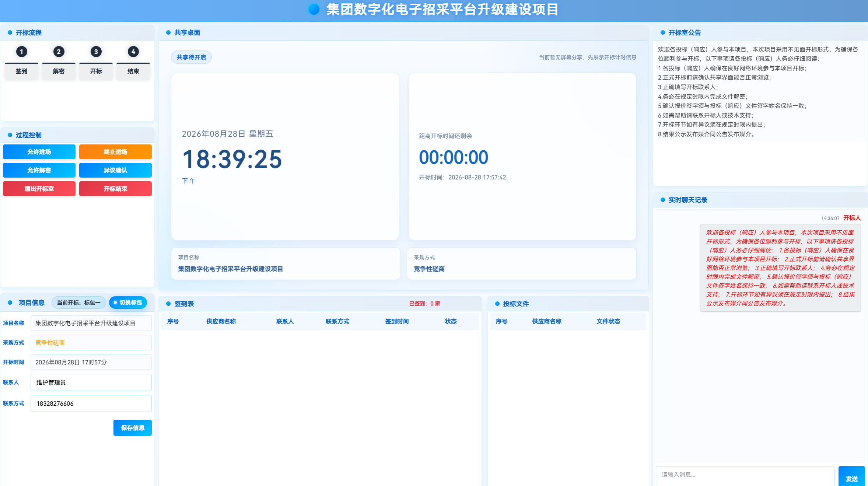Click the 允许进场 button
Image resolution: width=868 pixels, height=486 pixels.
tap(39, 152)
